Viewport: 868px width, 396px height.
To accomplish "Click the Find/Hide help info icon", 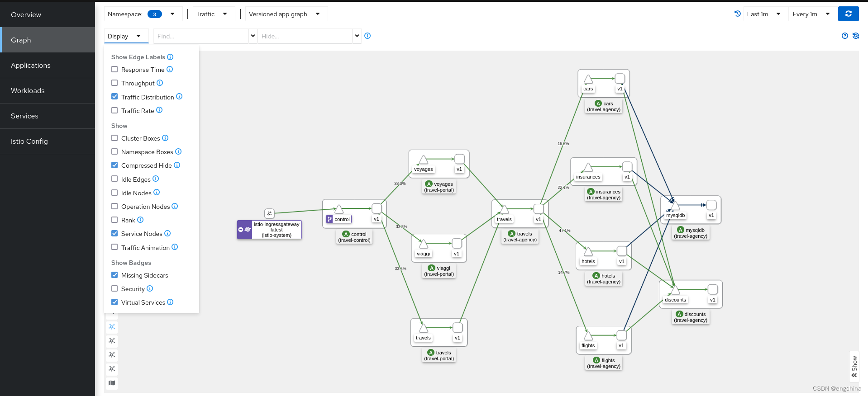I will pyautogui.click(x=367, y=36).
